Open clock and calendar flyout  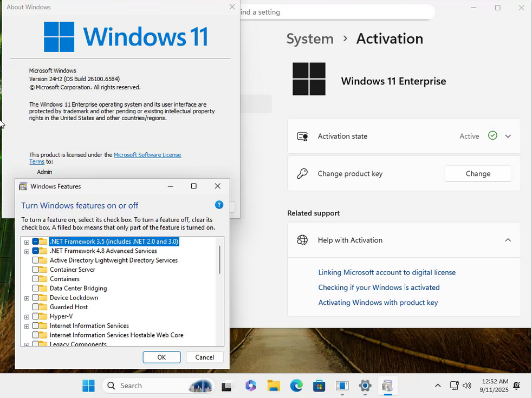point(494,386)
